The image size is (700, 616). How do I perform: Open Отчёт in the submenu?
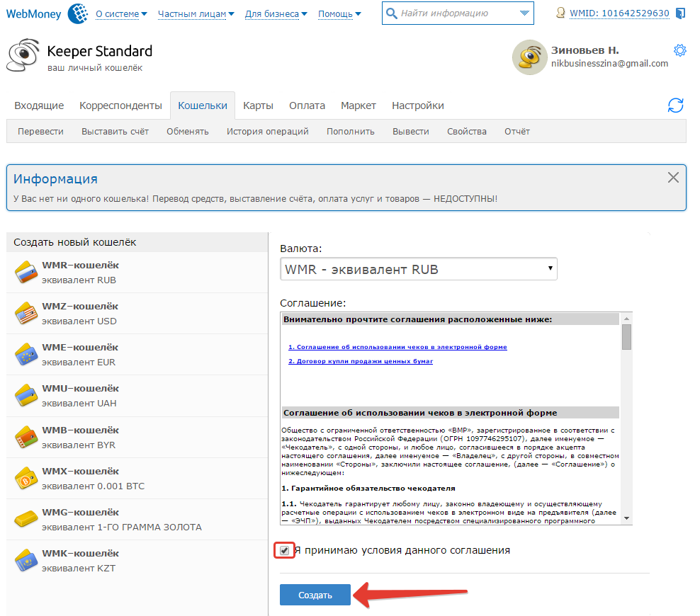click(x=517, y=132)
